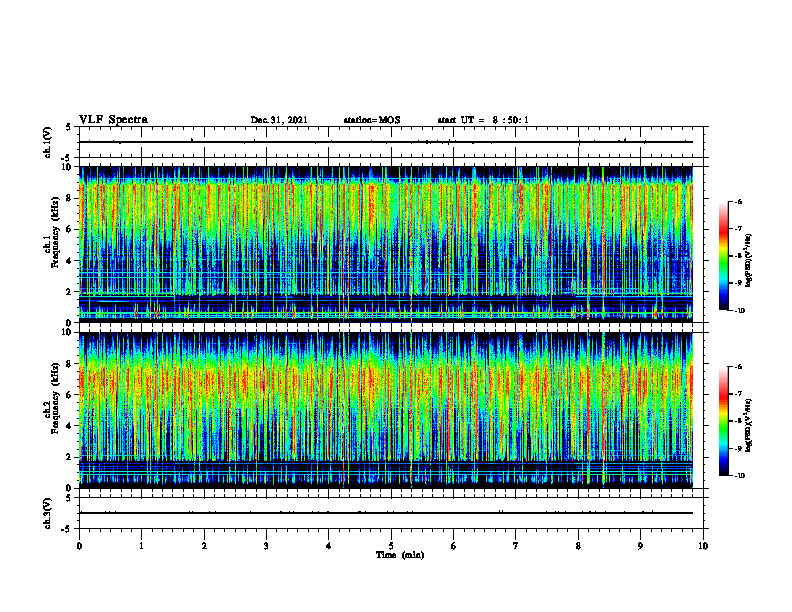Click the ch.2 spectrogram color scale bar
The image size is (792, 612).
(723, 421)
